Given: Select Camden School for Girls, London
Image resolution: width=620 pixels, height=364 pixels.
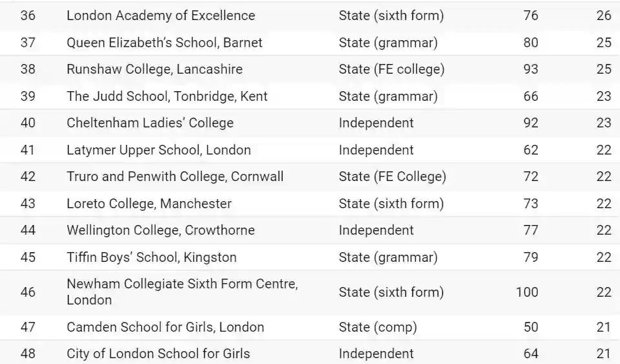Looking at the screenshot, I should click(165, 327).
